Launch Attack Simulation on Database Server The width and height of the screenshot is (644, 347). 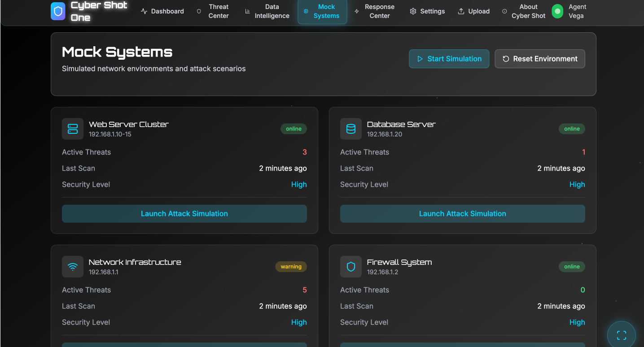(463, 214)
